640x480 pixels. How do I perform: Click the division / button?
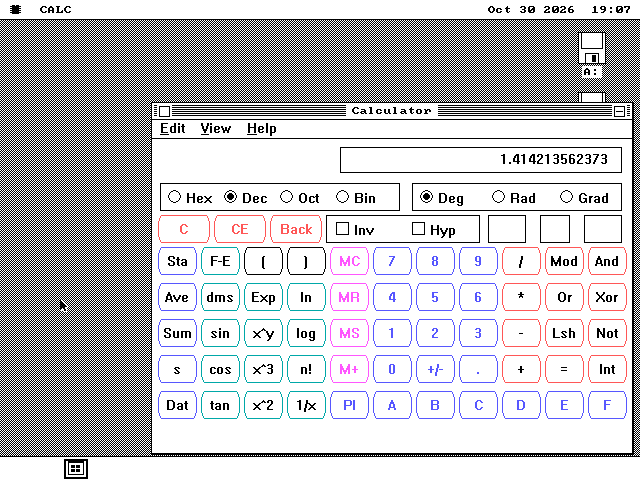pyautogui.click(x=521, y=261)
